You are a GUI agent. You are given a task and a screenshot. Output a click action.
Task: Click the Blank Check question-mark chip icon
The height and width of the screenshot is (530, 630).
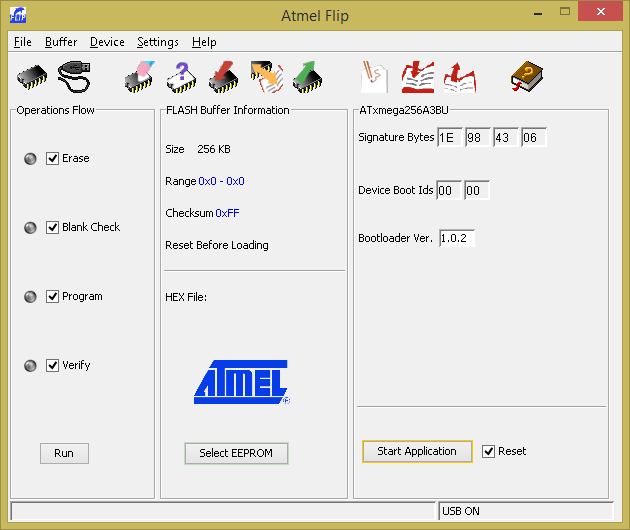(181, 76)
